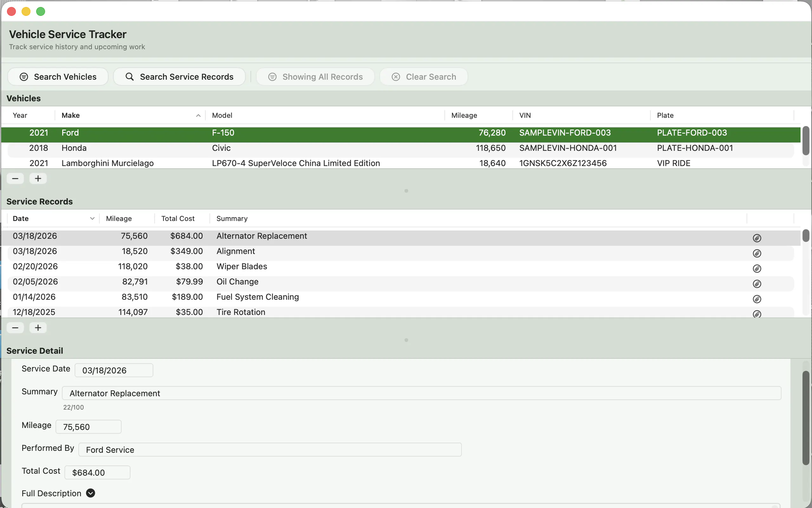Open attachment icon for Alternator Replacement record
This screenshot has height=508, width=812.
pos(756,238)
